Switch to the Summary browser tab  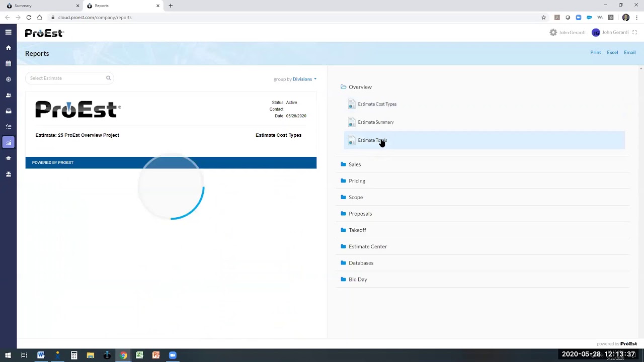click(43, 6)
